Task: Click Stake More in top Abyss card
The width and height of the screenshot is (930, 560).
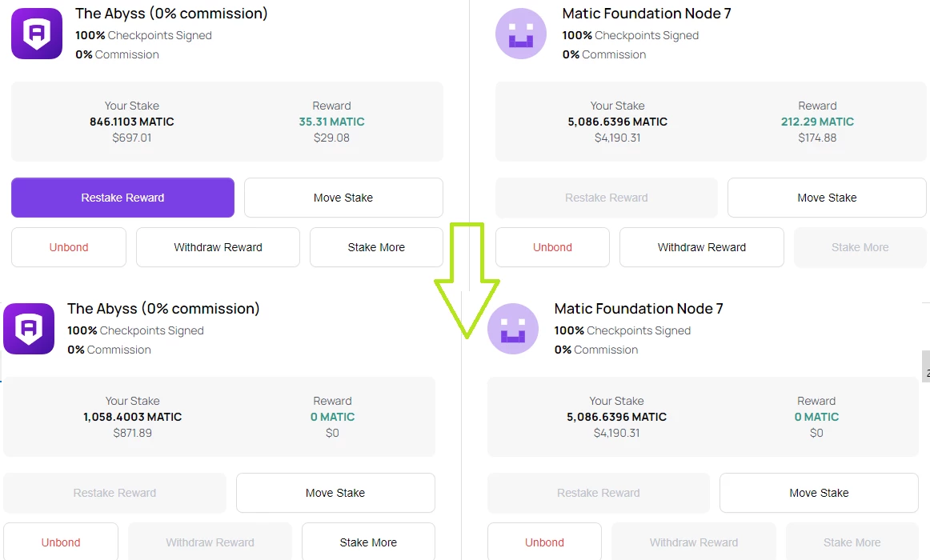Action: (x=376, y=247)
